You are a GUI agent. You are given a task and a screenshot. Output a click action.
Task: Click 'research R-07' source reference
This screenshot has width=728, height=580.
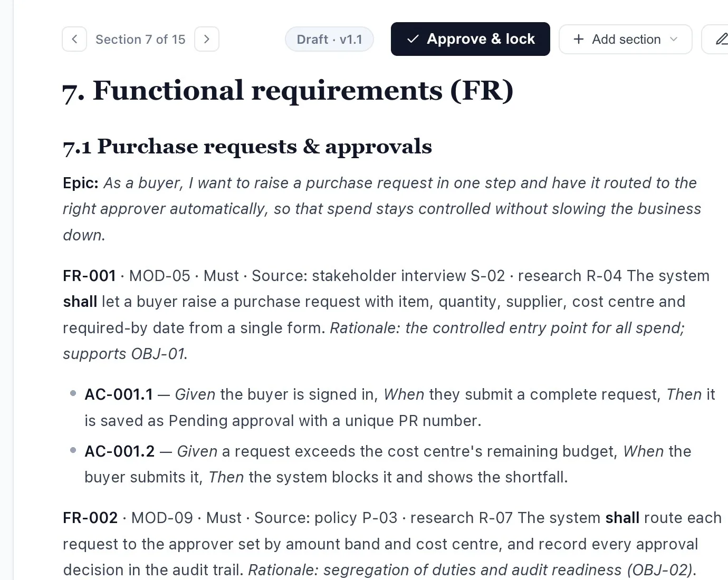[462, 518]
